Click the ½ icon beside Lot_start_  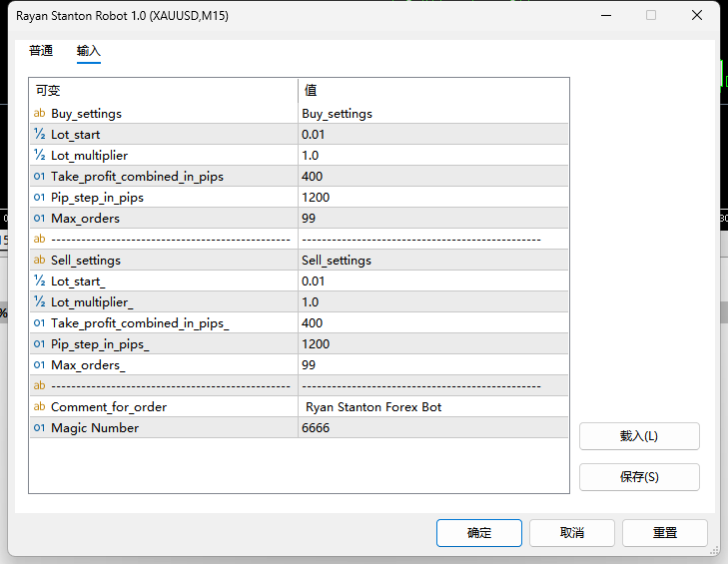click(x=40, y=281)
